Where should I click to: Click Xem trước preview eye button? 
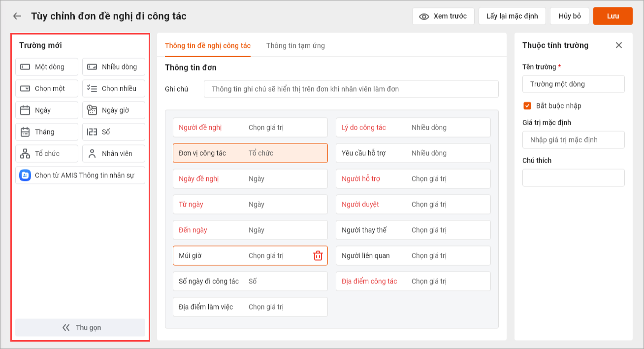click(x=443, y=16)
